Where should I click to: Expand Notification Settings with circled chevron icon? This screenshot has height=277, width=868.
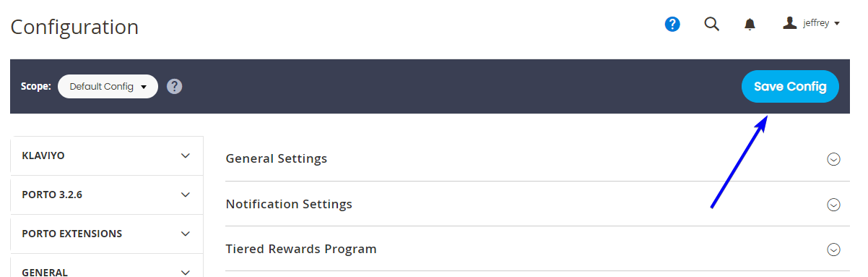coord(833,205)
